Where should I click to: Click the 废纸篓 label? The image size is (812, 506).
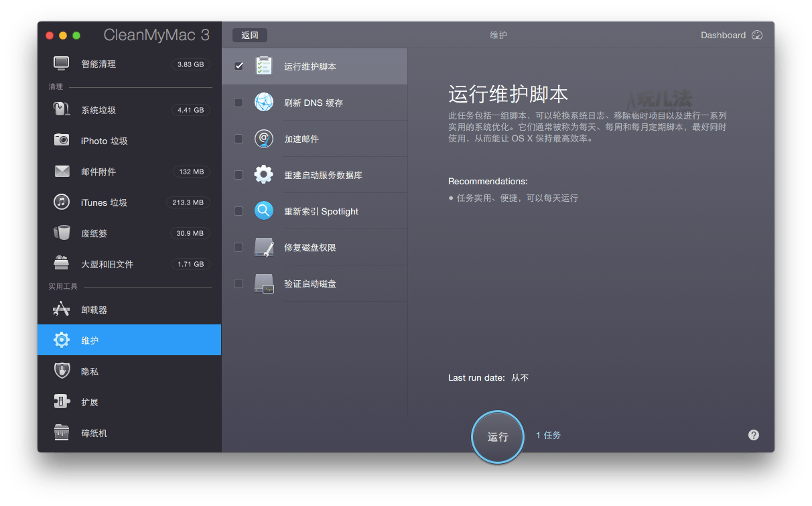tap(94, 233)
